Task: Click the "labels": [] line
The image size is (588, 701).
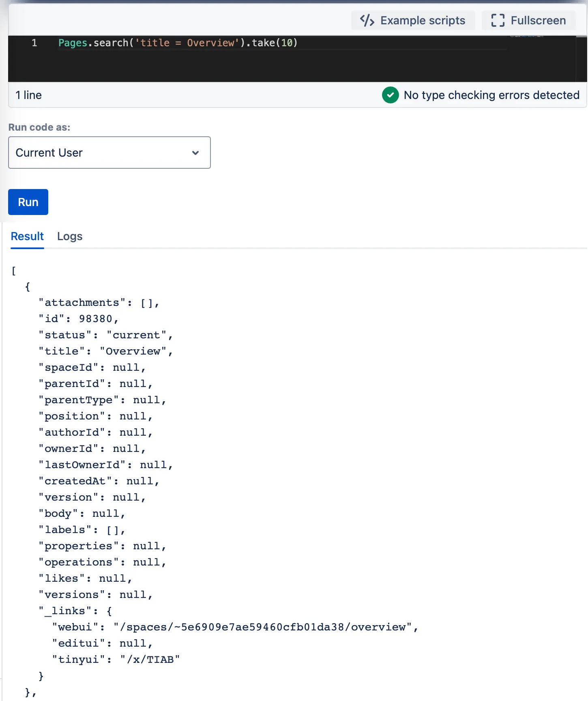Action: [x=82, y=530]
